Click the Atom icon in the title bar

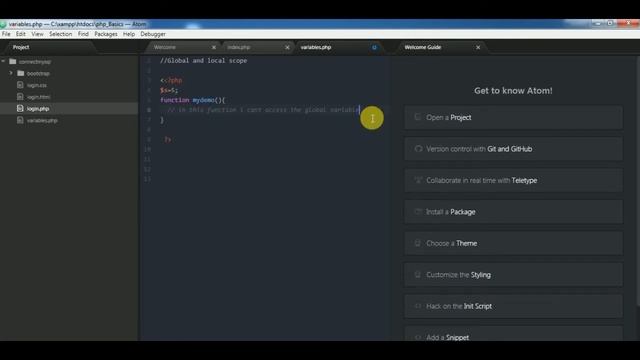3,24
